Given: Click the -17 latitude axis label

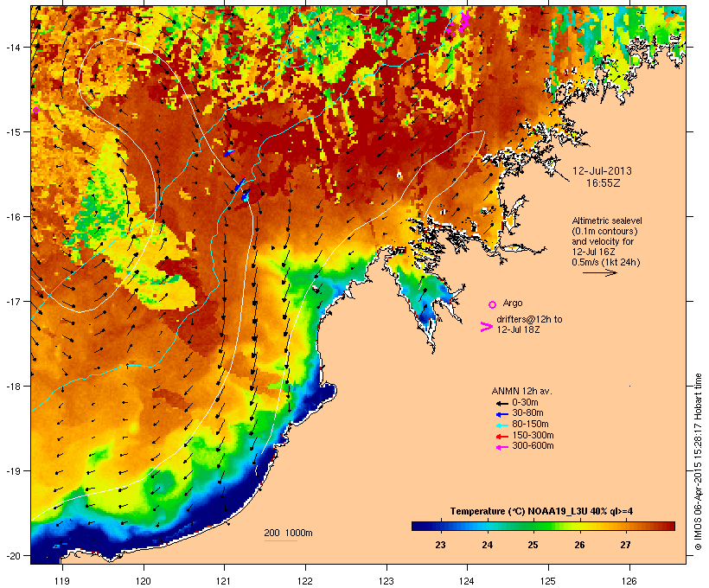Looking at the screenshot, I should pyautogui.click(x=12, y=302).
